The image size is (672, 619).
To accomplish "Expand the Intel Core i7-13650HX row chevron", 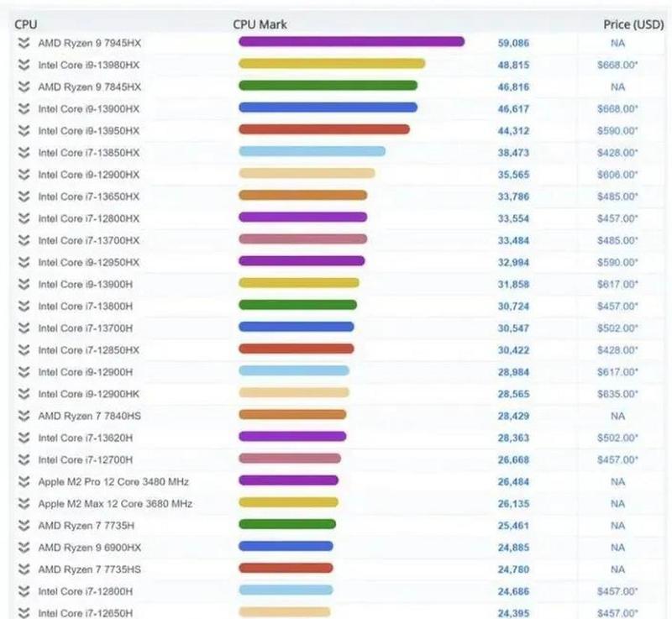I will click(x=24, y=197).
